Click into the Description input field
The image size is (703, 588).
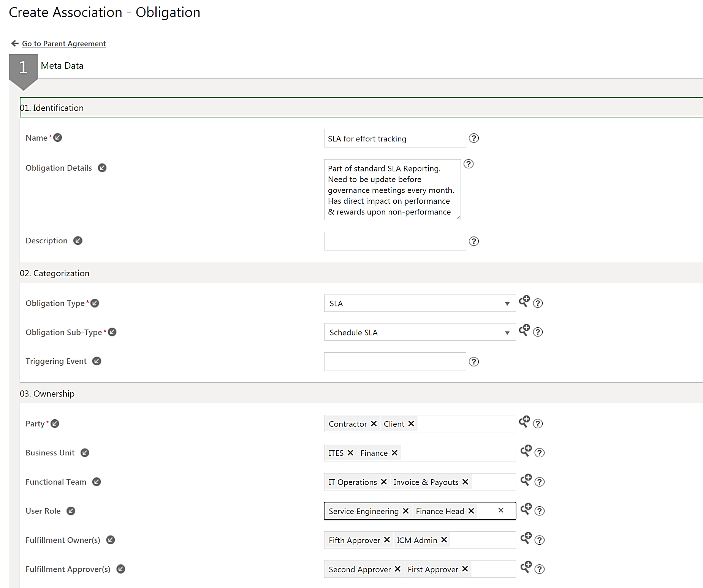click(394, 241)
